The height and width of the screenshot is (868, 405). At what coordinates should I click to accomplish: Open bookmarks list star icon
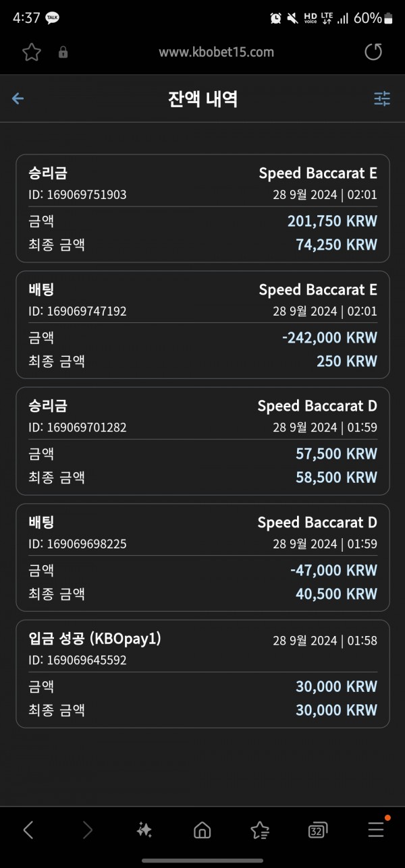(x=260, y=830)
